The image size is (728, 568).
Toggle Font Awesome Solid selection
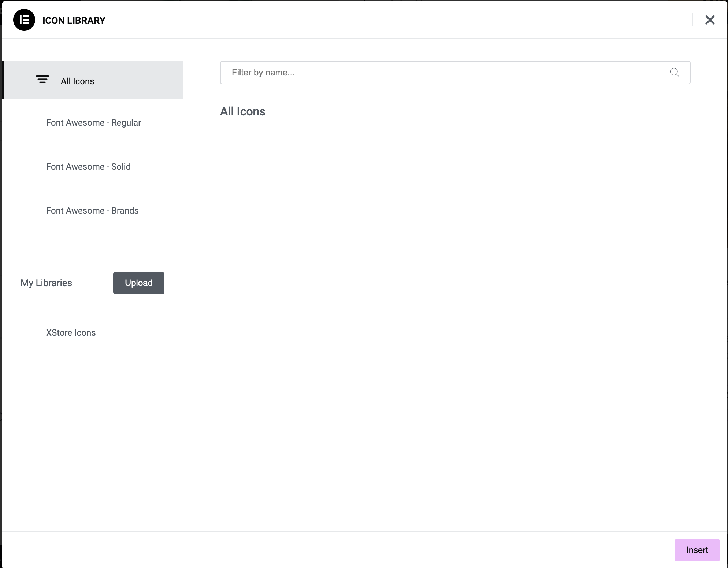(92, 166)
